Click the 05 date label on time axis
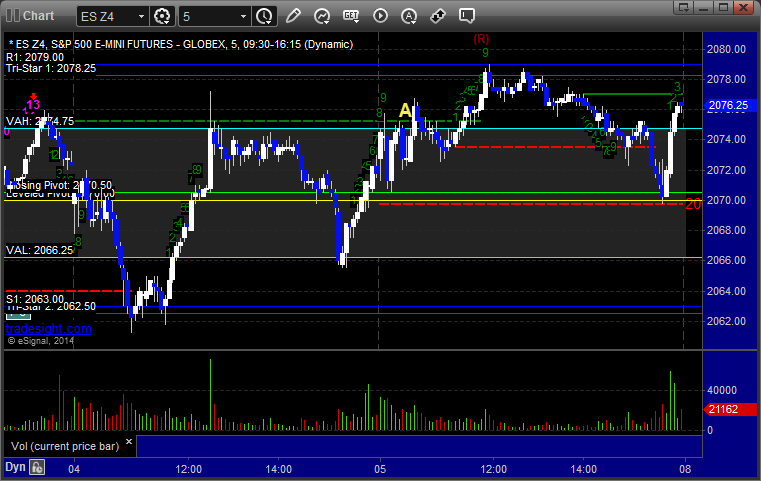The image size is (761, 481). pyautogui.click(x=380, y=469)
